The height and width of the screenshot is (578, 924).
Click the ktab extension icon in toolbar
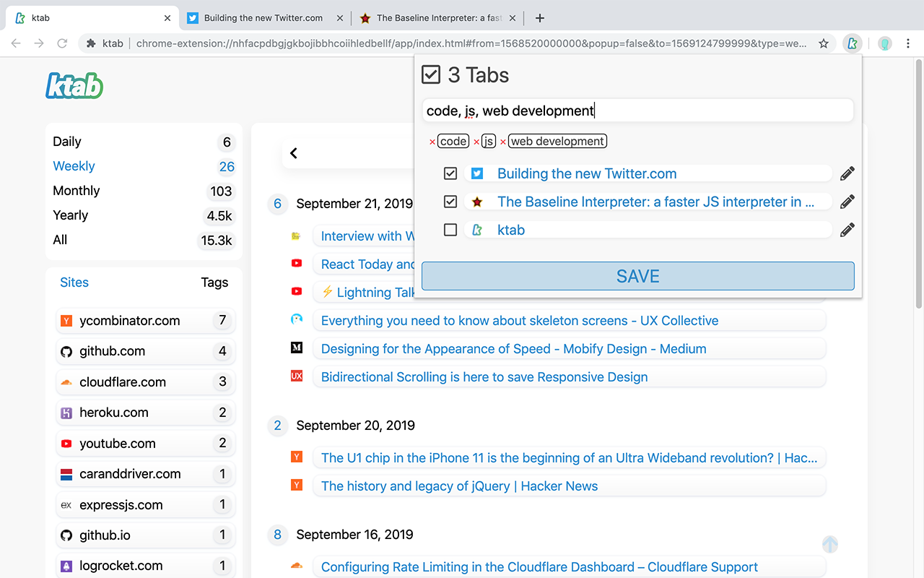pos(853,43)
